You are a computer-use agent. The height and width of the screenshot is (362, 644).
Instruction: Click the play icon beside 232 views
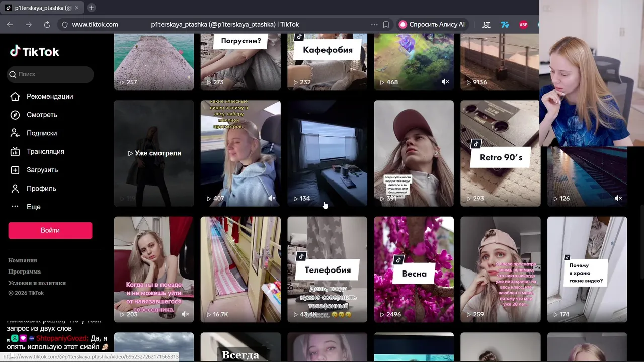[x=295, y=82]
